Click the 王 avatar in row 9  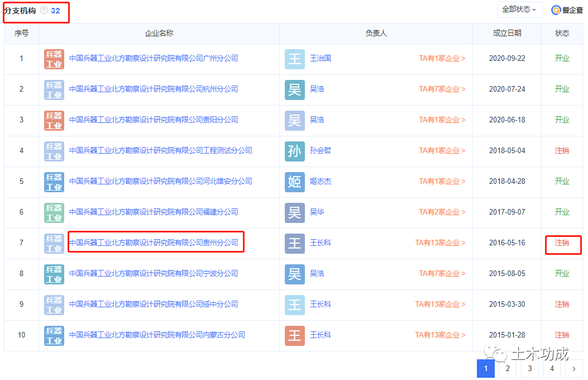(294, 305)
